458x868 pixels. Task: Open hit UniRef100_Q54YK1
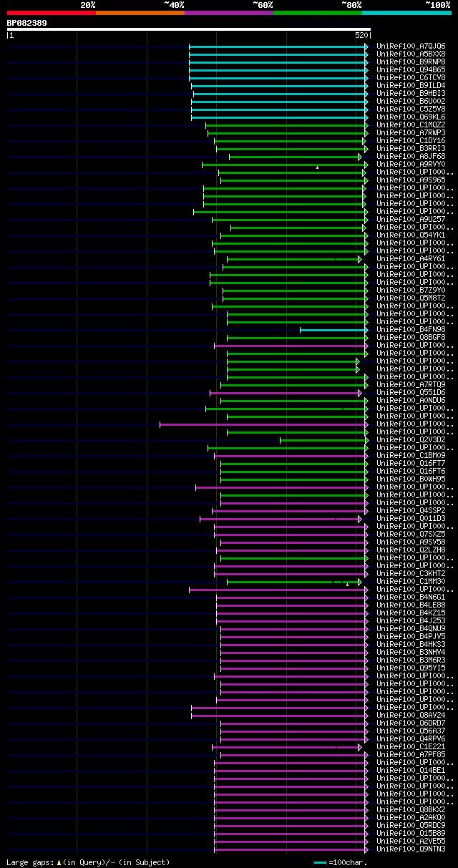(x=411, y=235)
